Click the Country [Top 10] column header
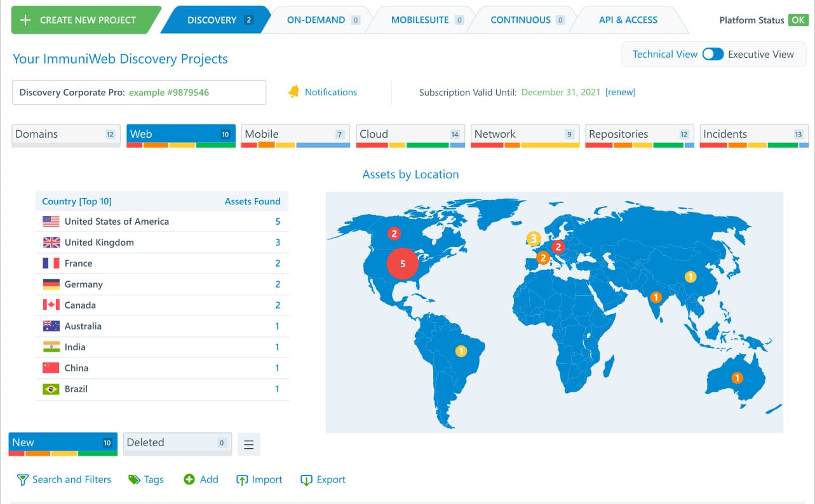The height and width of the screenshot is (504, 815). 77,201
